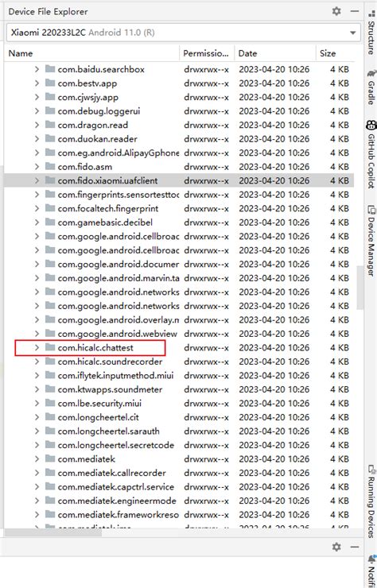This screenshot has height=588, width=377.
Task: Expand the com.baidu.searchbox folder
Action: click(x=37, y=69)
